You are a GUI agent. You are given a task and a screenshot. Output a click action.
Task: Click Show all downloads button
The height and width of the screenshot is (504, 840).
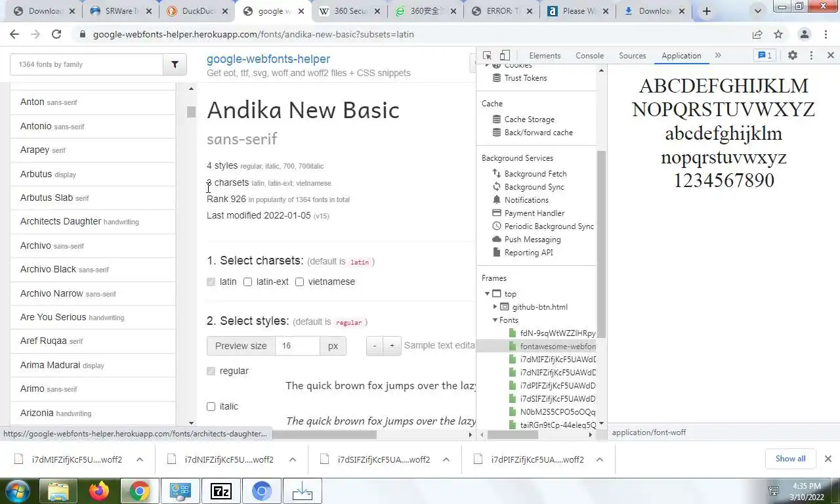tap(790, 459)
